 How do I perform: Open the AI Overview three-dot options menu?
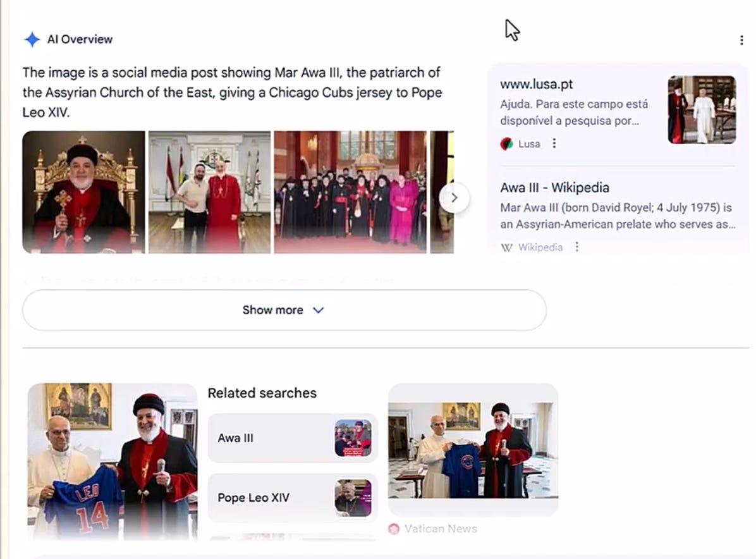pos(741,40)
